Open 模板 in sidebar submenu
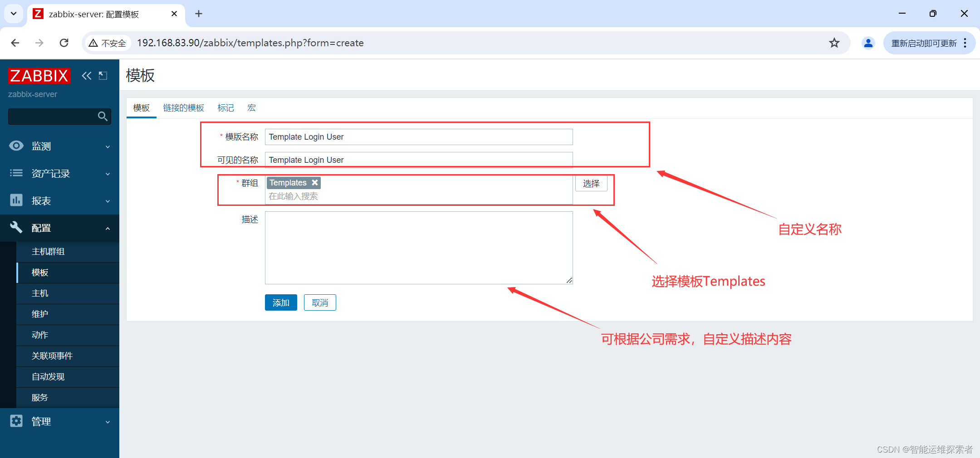 click(x=68, y=273)
